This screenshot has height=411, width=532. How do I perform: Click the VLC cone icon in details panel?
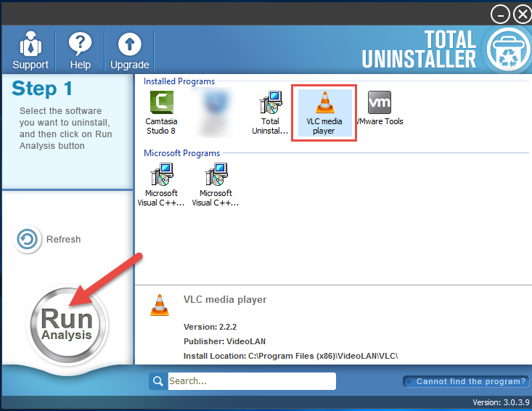pyautogui.click(x=160, y=305)
